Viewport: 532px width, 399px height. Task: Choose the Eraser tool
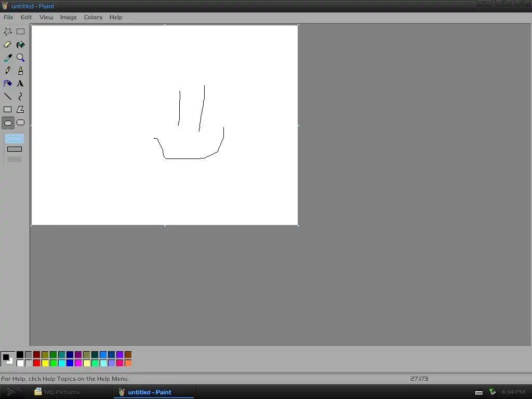7,45
